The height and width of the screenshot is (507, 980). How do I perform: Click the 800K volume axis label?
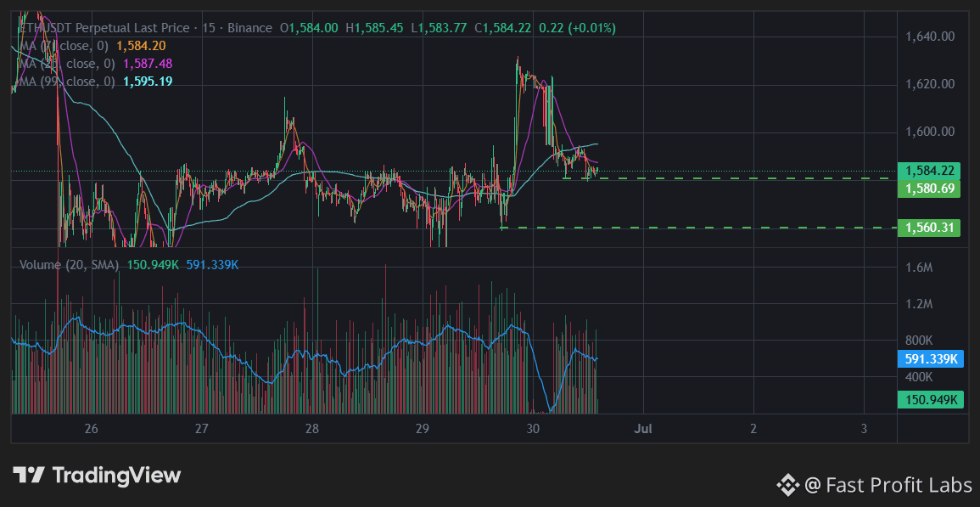pyautogui.click(x=919, y=341)
